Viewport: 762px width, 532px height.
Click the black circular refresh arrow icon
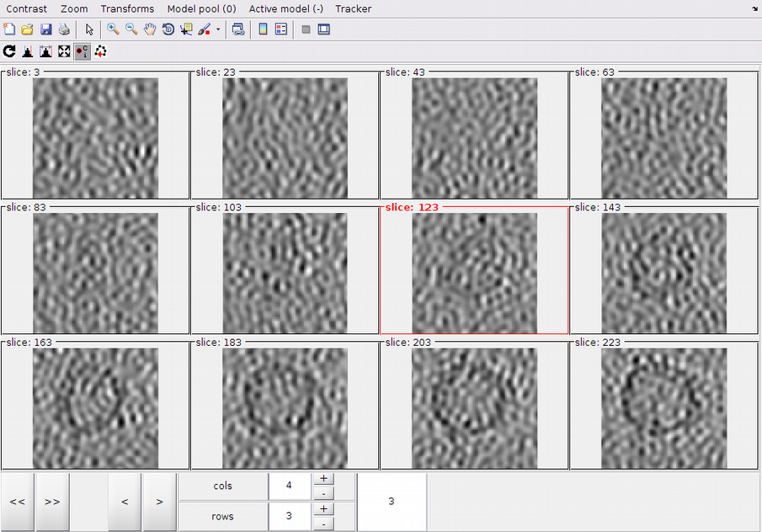(x=9, y=51)
